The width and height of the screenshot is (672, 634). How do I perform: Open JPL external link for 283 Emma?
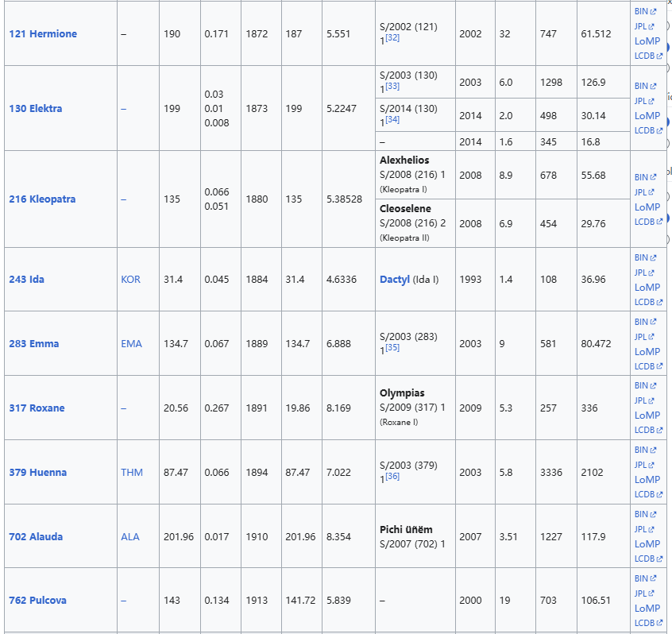point(641,337)
